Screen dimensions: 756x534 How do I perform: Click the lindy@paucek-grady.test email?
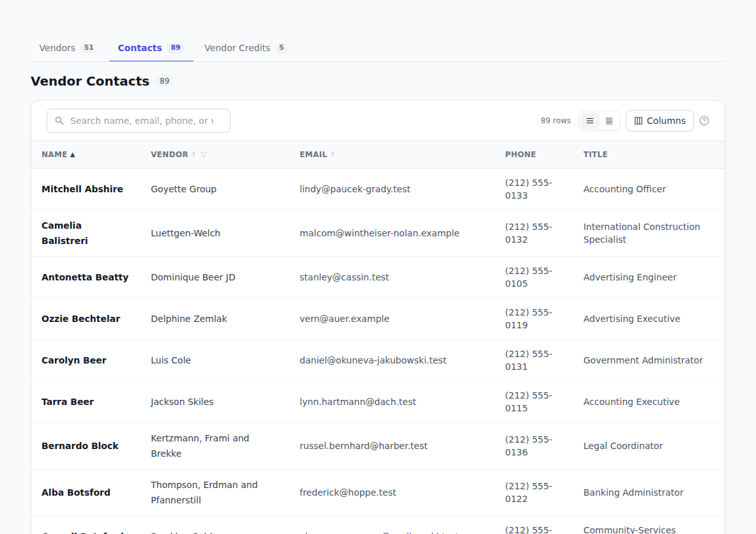(355, 189)
